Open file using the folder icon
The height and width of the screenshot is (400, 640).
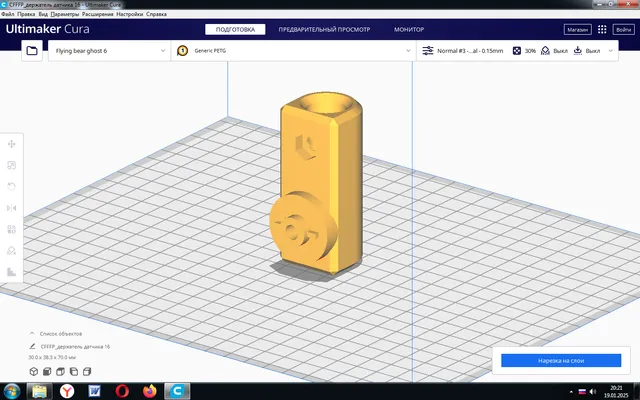(32, 51)
